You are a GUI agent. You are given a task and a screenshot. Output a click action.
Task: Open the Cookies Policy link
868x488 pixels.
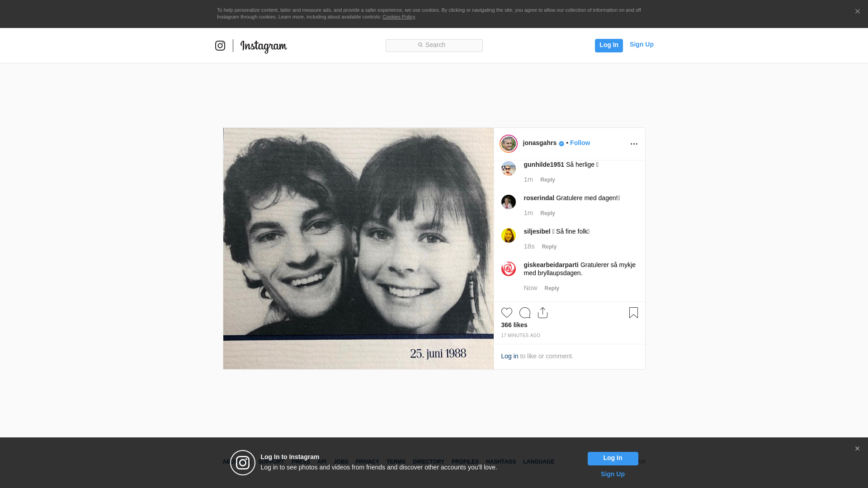point(398,17)
